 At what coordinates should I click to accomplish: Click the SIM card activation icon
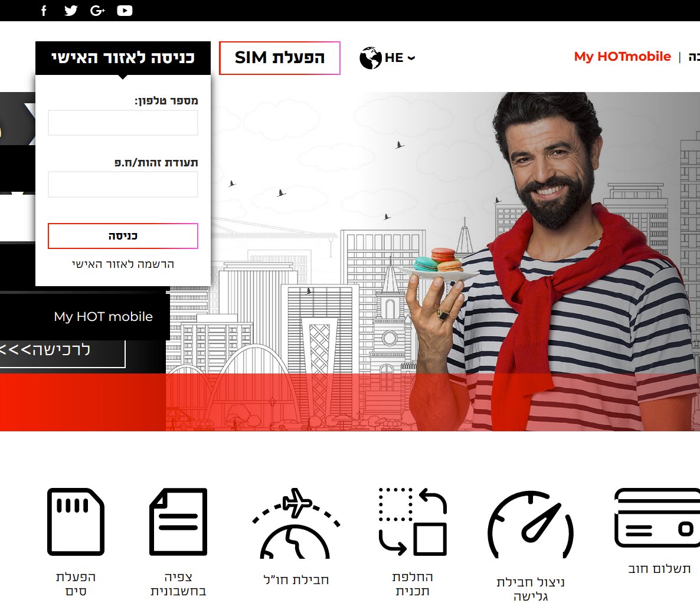tap(76, 522)
